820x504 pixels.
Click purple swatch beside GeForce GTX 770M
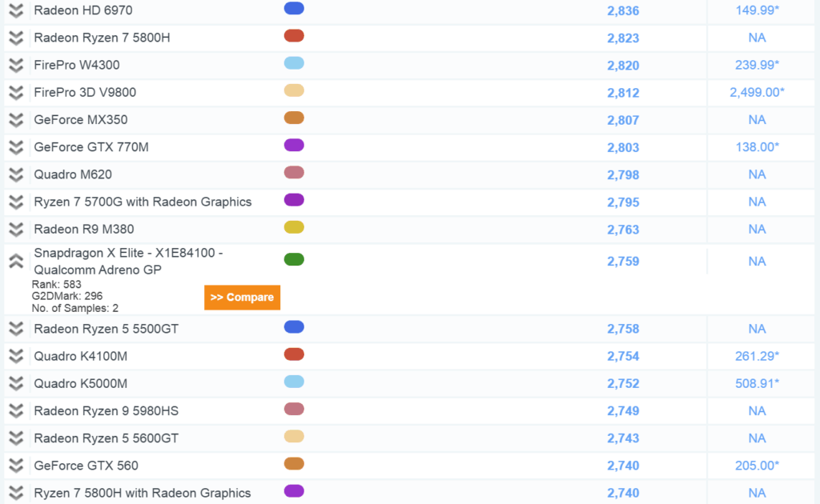(294, 145)
